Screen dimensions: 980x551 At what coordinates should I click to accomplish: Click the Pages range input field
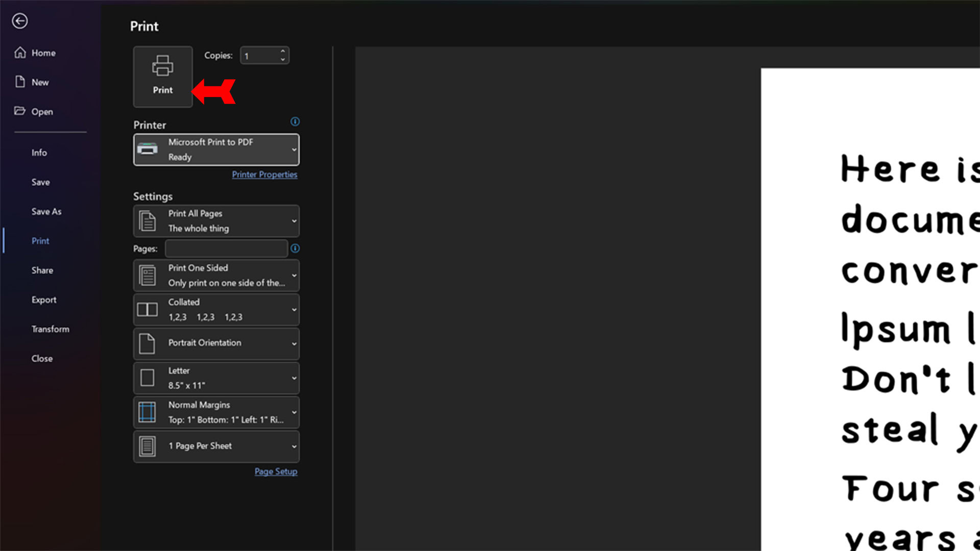pos(226,248)
